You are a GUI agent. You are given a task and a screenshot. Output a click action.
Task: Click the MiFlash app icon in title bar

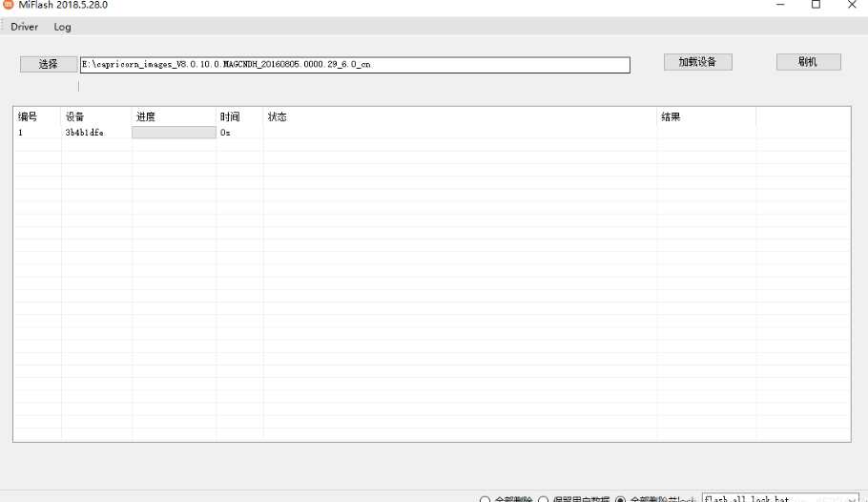click(x=9, y=5)
